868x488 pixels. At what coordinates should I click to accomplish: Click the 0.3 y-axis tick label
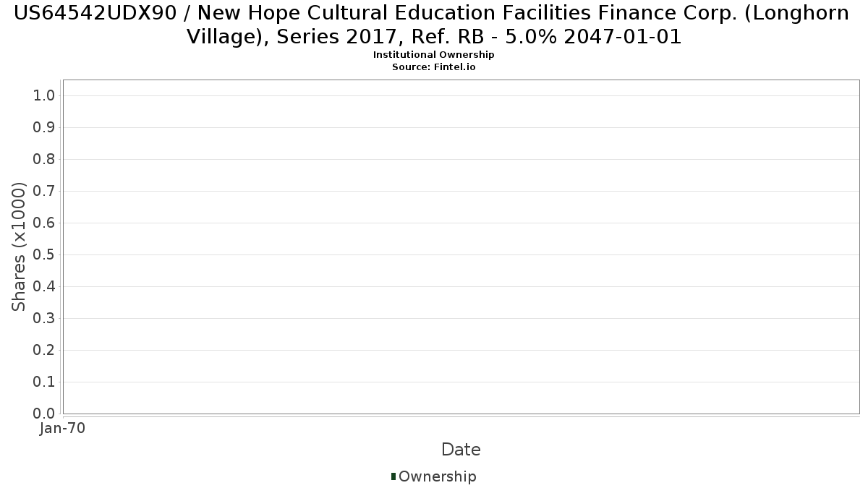[x=44, y=318]
